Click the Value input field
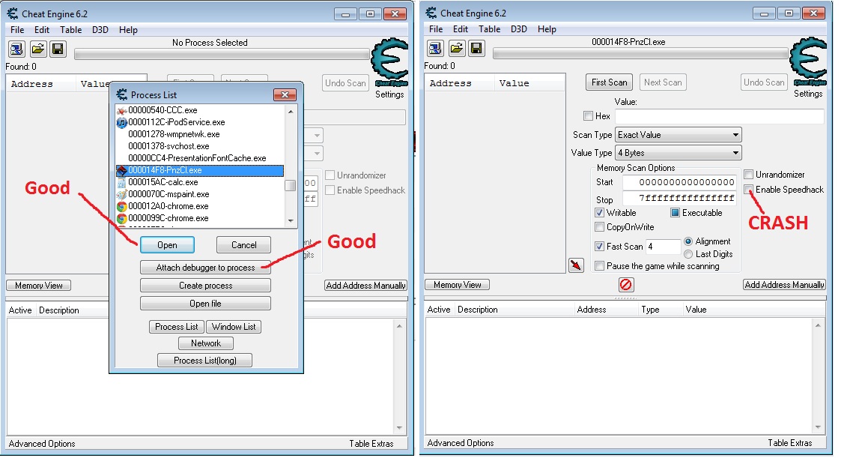 coord(719,116)
